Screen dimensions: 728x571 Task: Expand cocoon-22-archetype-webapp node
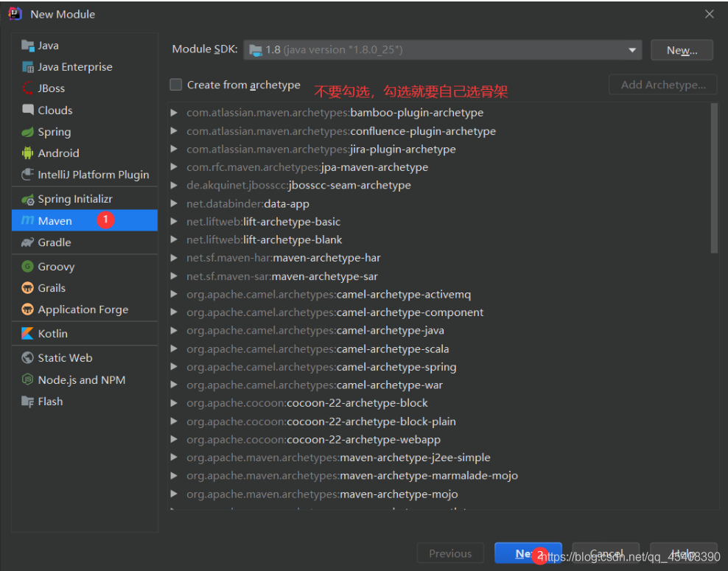click(x=174, y=439)
